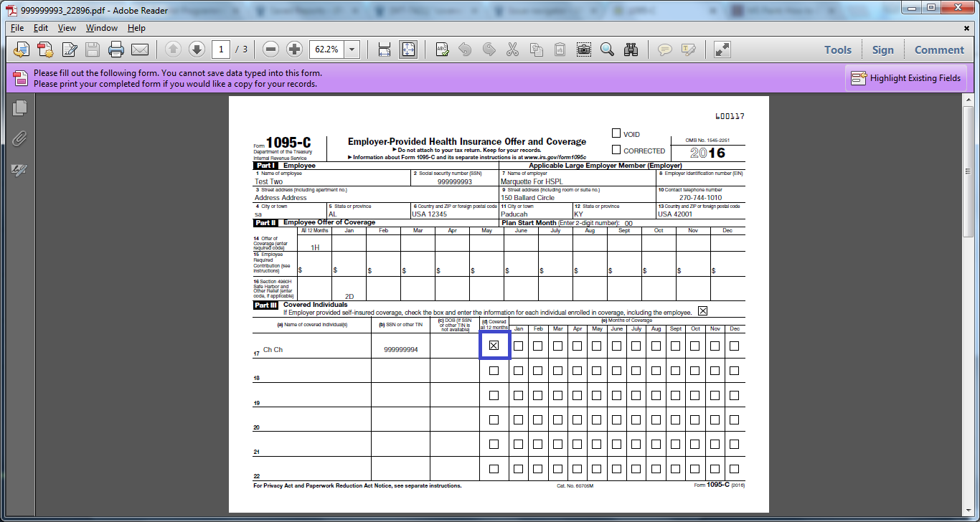
Task: Open Signatures sidebar panel
Action: pos(19,170)
